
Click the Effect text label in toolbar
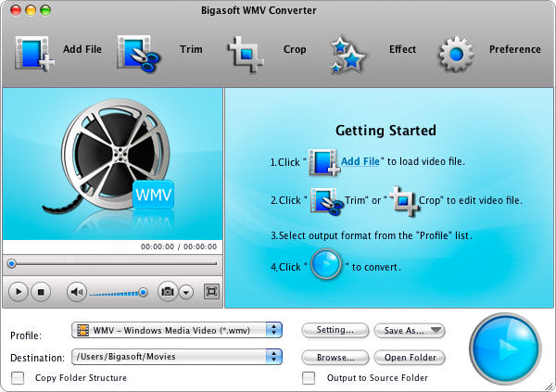402,49
